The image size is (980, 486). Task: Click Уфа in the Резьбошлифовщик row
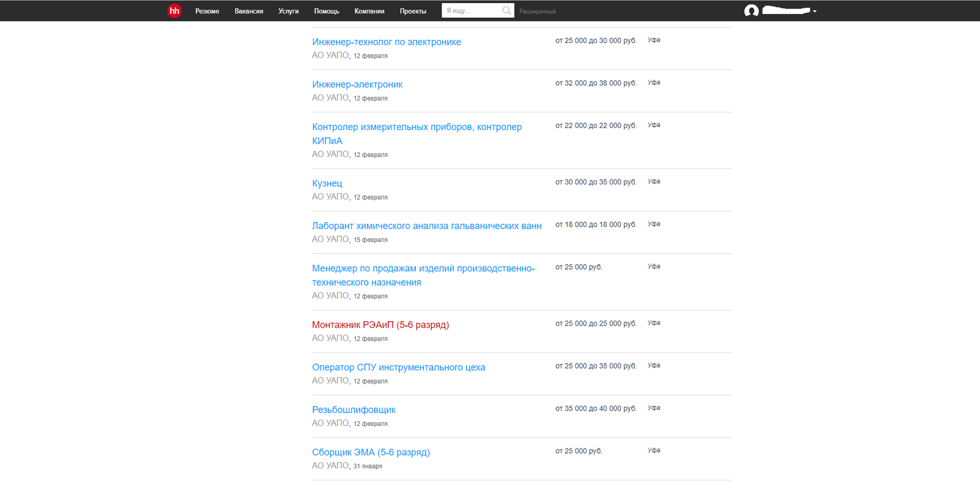[x=654, y=408]
